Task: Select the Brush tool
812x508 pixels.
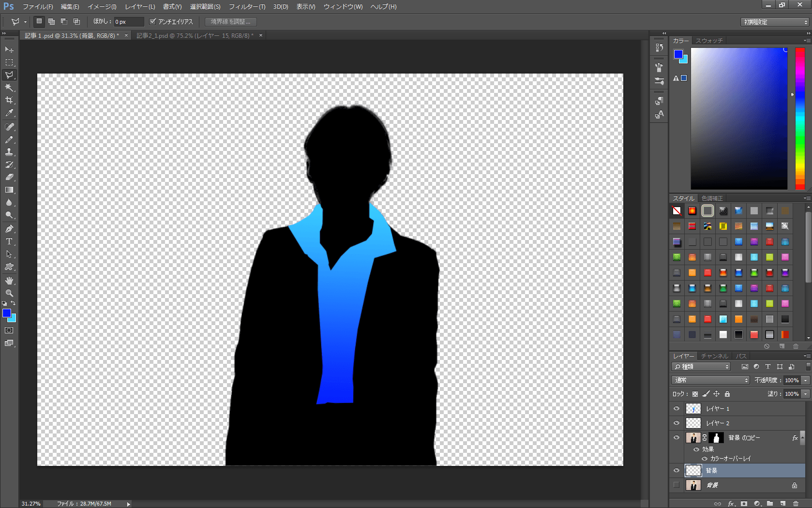Action: coord(9,139)
